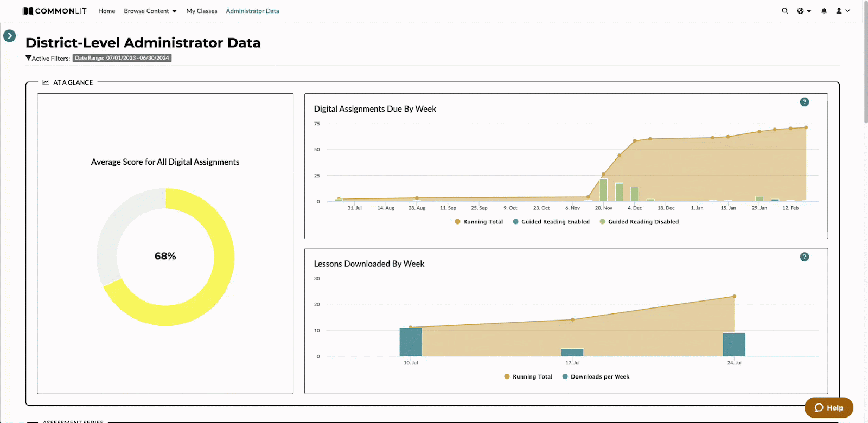Image resolution: width=868 pixels, height=423 pixels.
Task: Open the user account dropdown
Action: [x=843, y=11]
